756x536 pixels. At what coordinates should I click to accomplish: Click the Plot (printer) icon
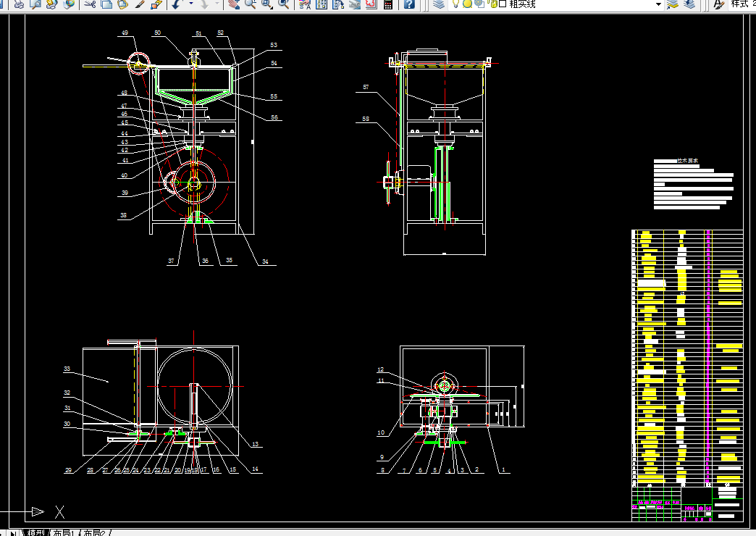pyautogui.click(x=20, y=4)
